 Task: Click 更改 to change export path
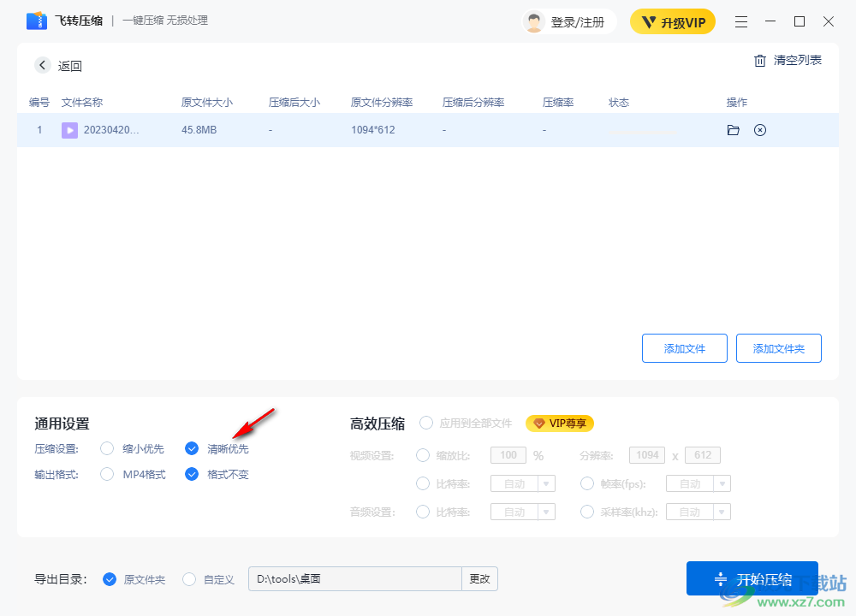coord(480,579)
